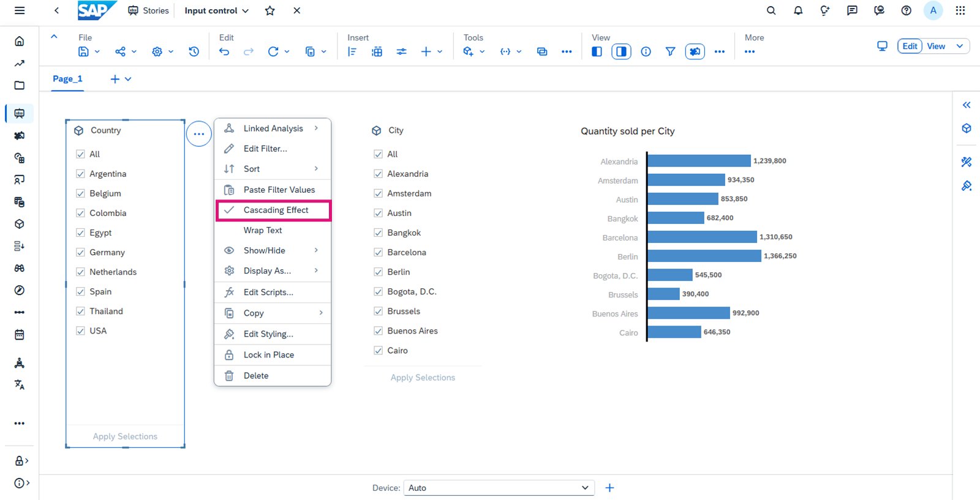Screen dimensions: 980x500
Task: Mark story as favorite with star
Action: click(x=270, y=10)
